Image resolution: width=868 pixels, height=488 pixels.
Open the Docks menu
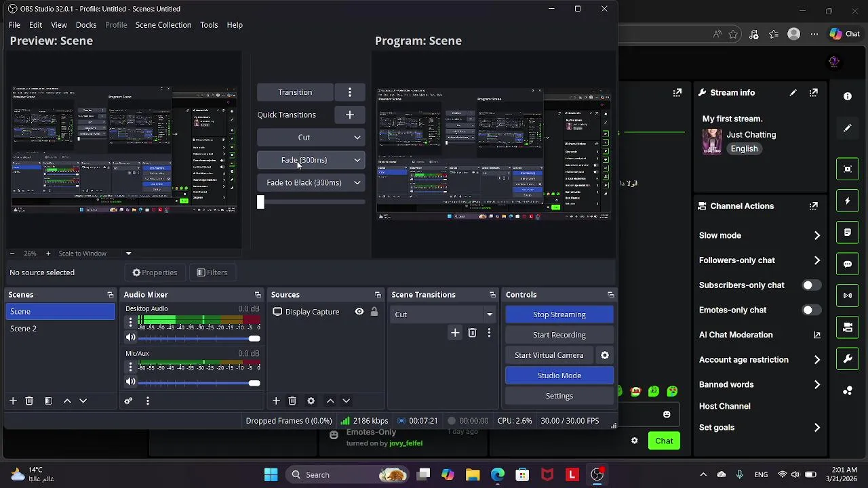point(86,25)
